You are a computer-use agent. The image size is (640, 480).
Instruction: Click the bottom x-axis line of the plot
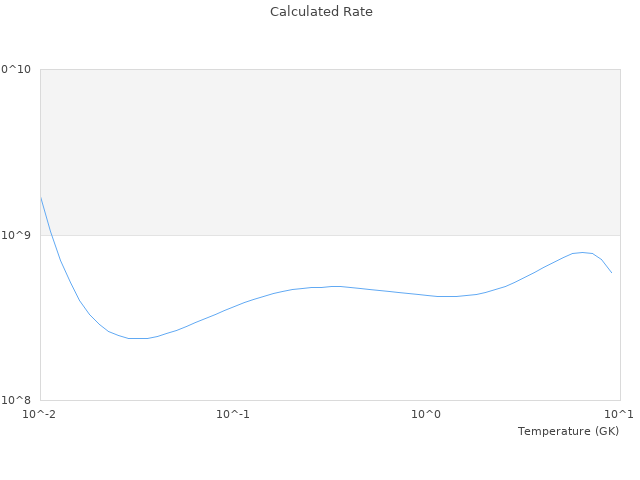330,400
